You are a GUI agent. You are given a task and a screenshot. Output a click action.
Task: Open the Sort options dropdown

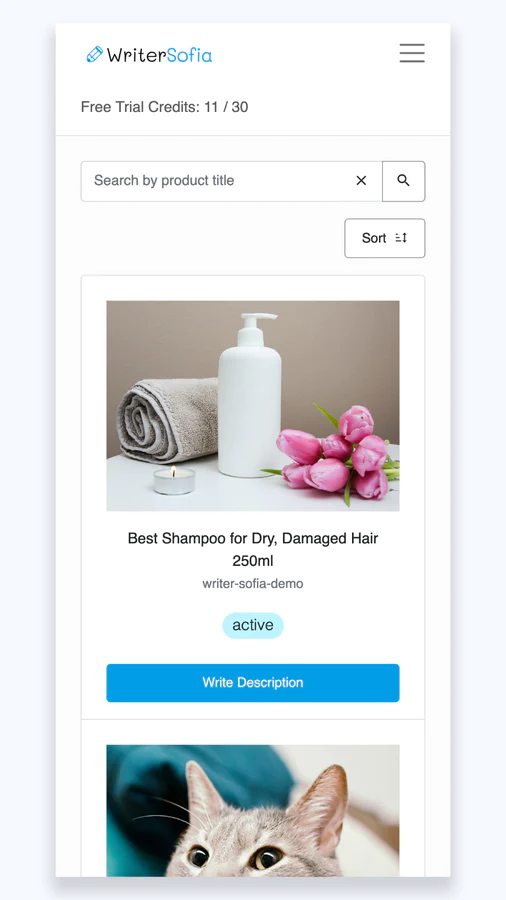click(x=384, y=238)
